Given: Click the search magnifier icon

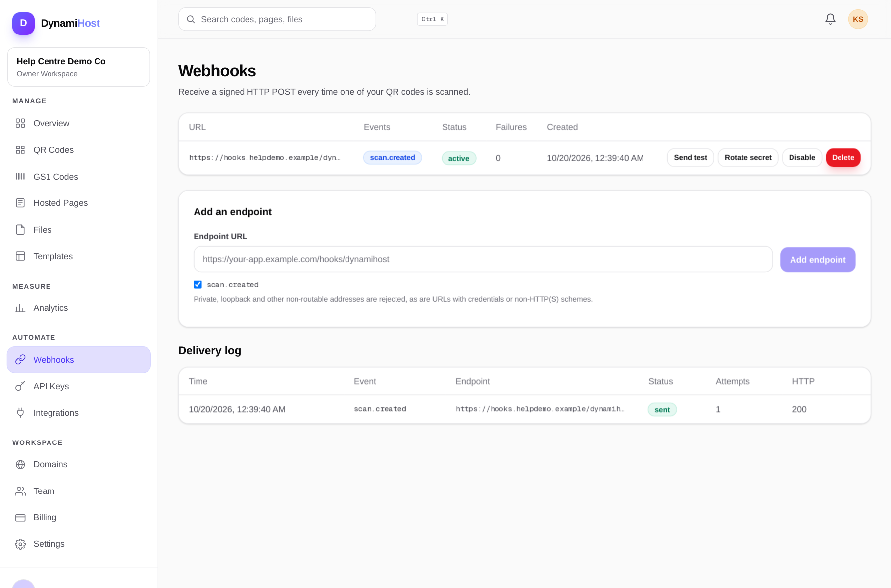Looking at the screenshot, I should (191, 19).
